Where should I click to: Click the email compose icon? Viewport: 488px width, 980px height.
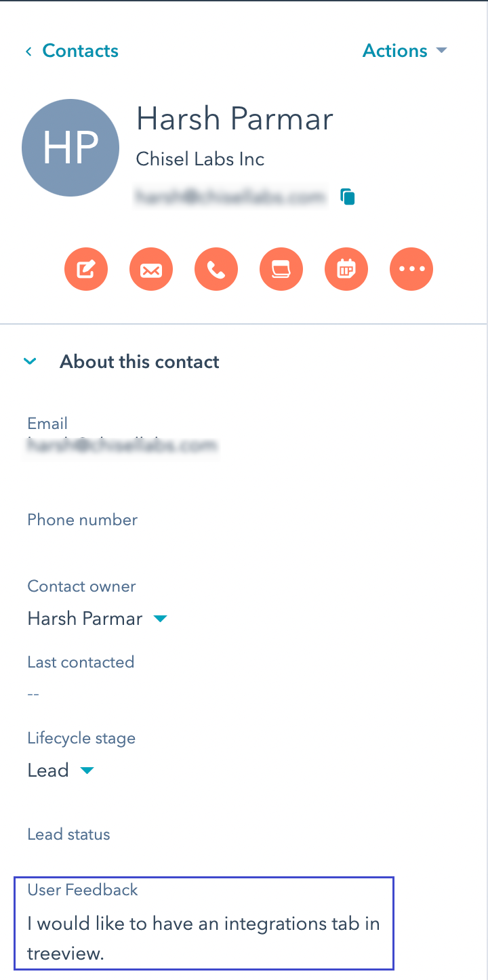(x=150, y=269)
